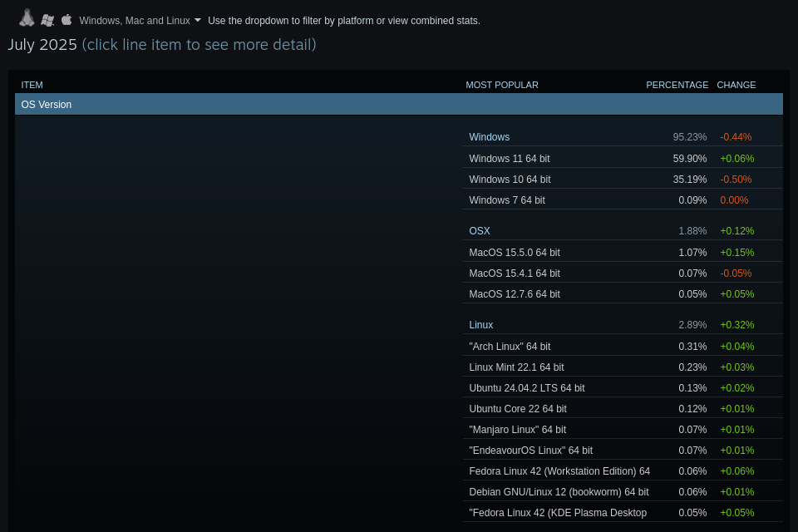This screenshot has height=532, width=798.
Task: Select the "EndeavourOS Linux" 64 bit row
Action: click(x=623, y=451)
